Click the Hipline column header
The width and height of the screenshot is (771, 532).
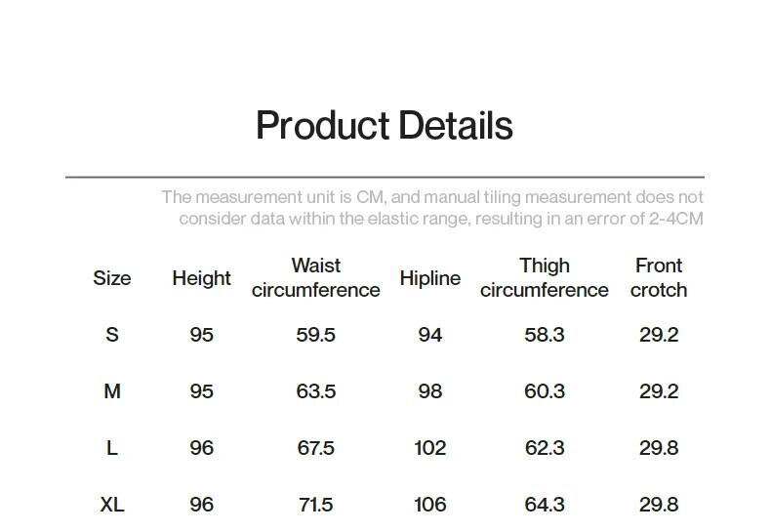[429, 278]
